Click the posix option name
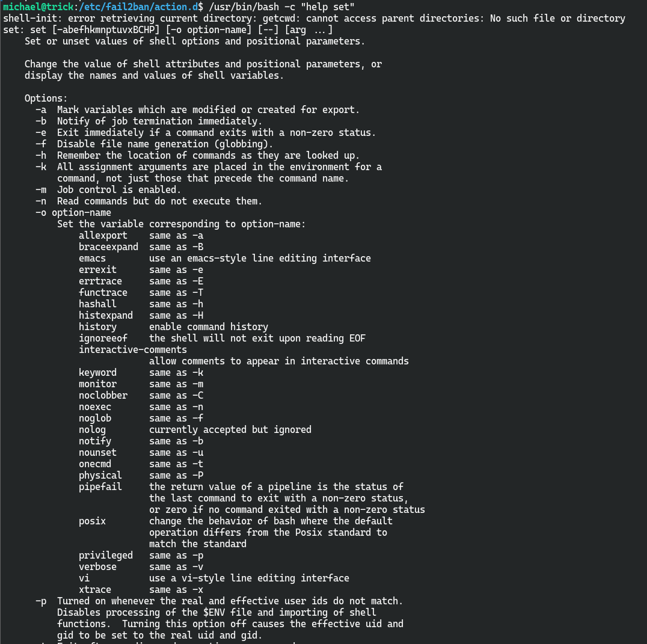647x644 pixels. pos(92,521)
